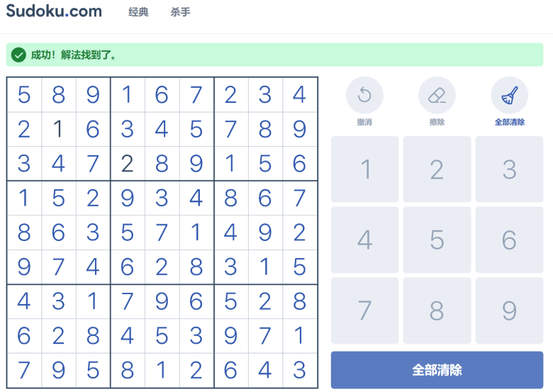
Task: Switch to the 杀手 killer tab
Action: (180, 12)
